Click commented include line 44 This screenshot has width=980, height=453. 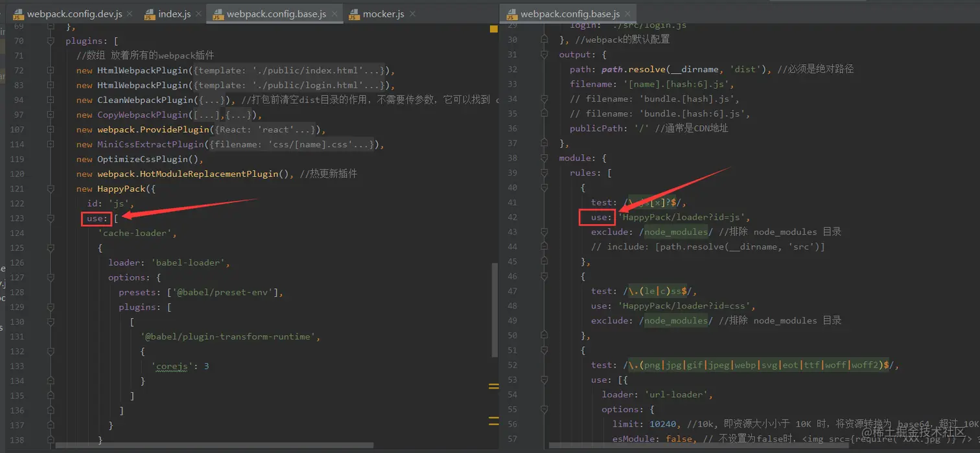pos(708,246)
